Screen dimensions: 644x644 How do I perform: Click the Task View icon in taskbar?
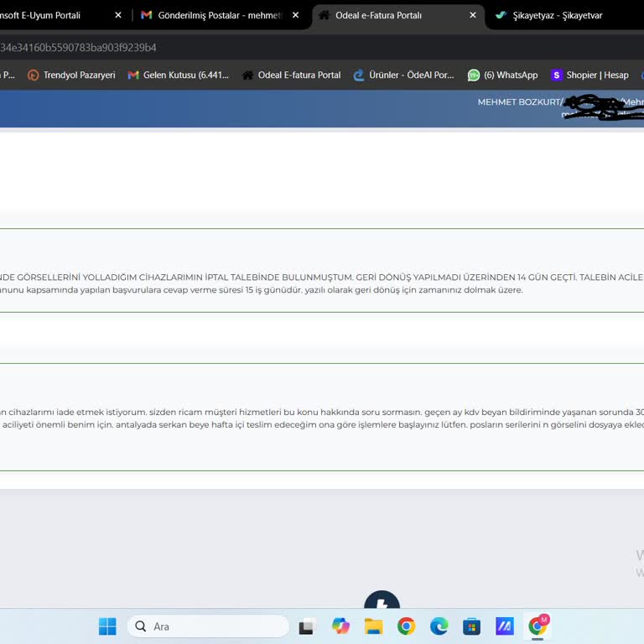point(308,626)
